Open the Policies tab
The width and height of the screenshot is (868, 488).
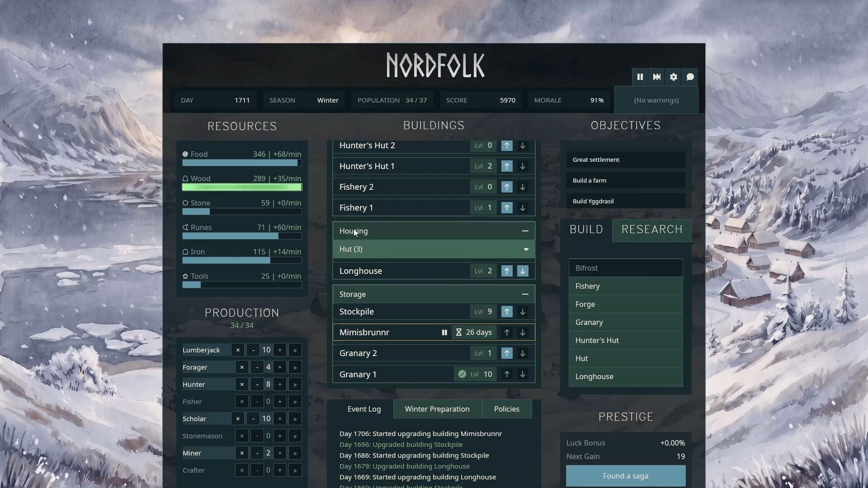tap(507, 409)
